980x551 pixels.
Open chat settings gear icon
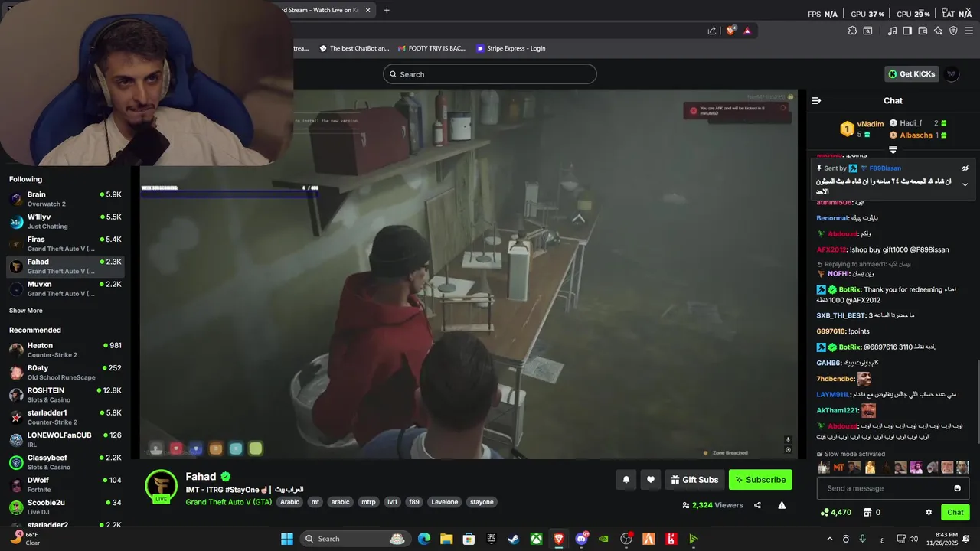click(x=929, y=512)
